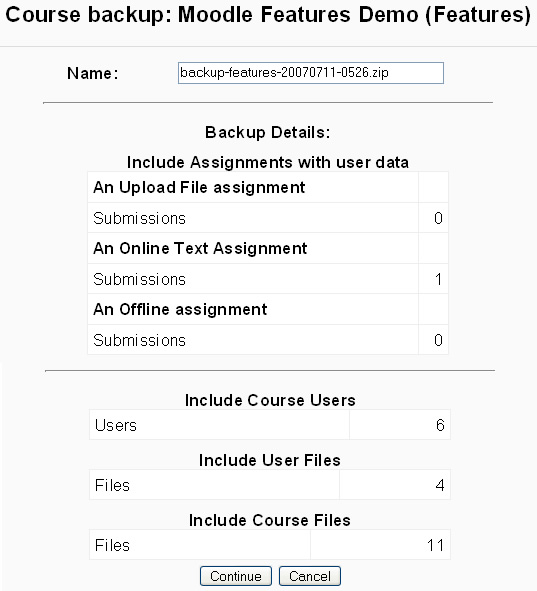
Task: Select the 'An Online Text Assignment' row
Action: pos(268,248)
